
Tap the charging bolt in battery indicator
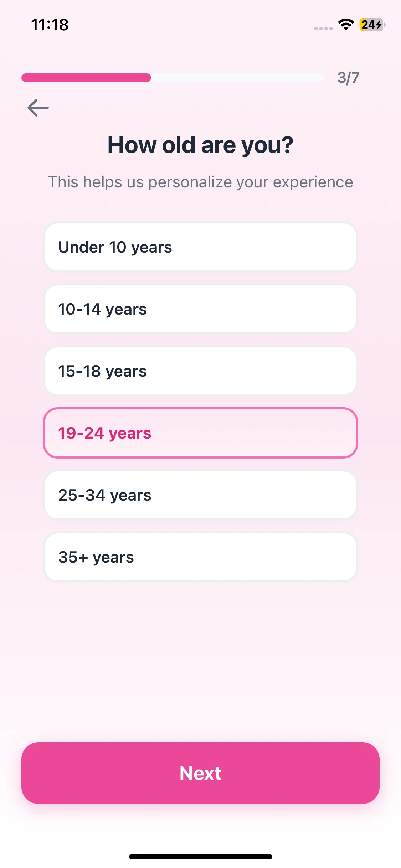(x=378, y=25)
